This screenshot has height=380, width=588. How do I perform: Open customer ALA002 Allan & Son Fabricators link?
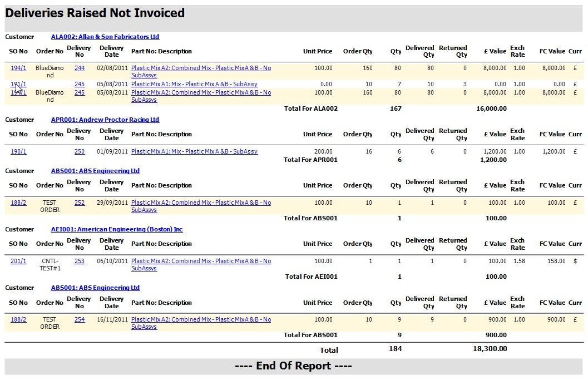(105, 37)
